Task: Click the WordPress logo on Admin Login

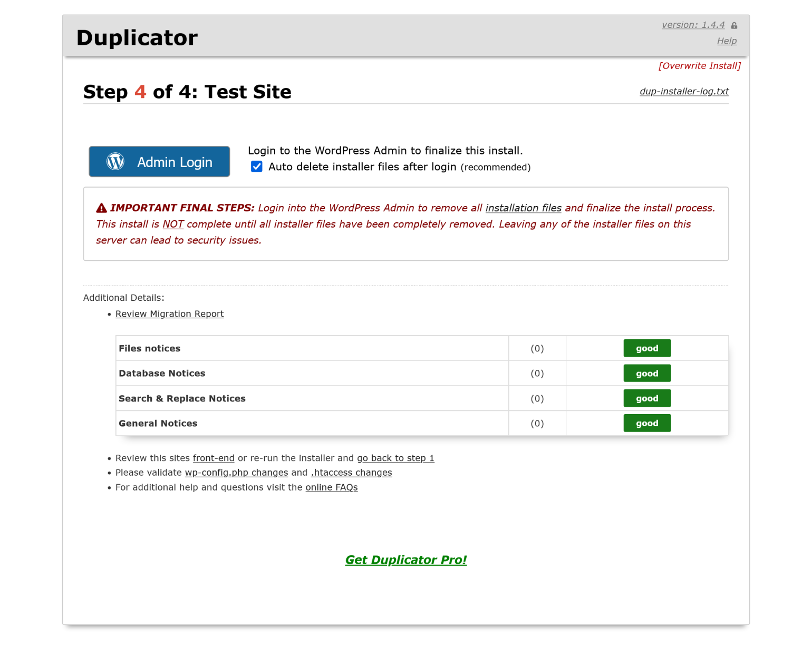Action: pyautogui.click(x=115, y=161)
